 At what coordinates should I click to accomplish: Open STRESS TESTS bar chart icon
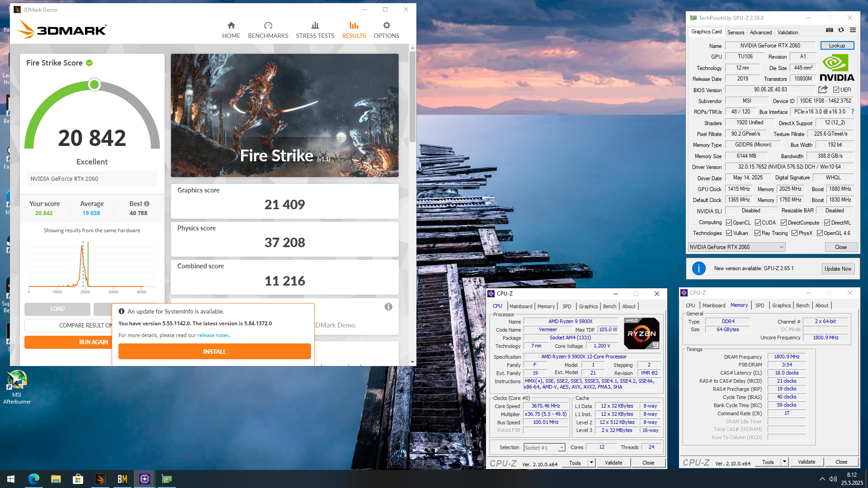315,25
